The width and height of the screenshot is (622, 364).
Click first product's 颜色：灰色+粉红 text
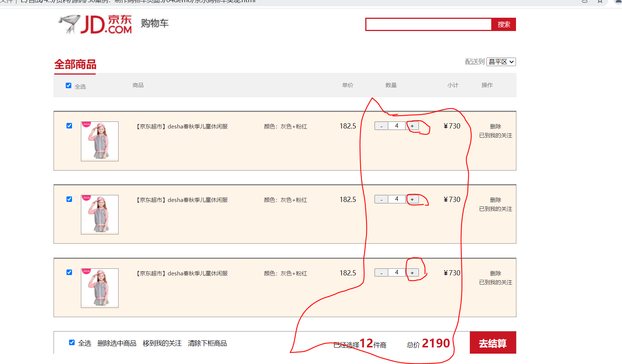point(286,127)
